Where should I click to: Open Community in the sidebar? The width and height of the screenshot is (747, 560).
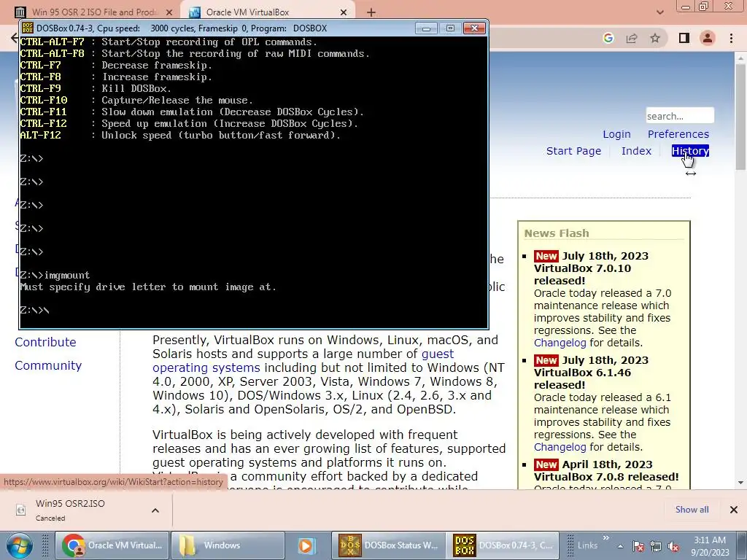tap(48, 366)
